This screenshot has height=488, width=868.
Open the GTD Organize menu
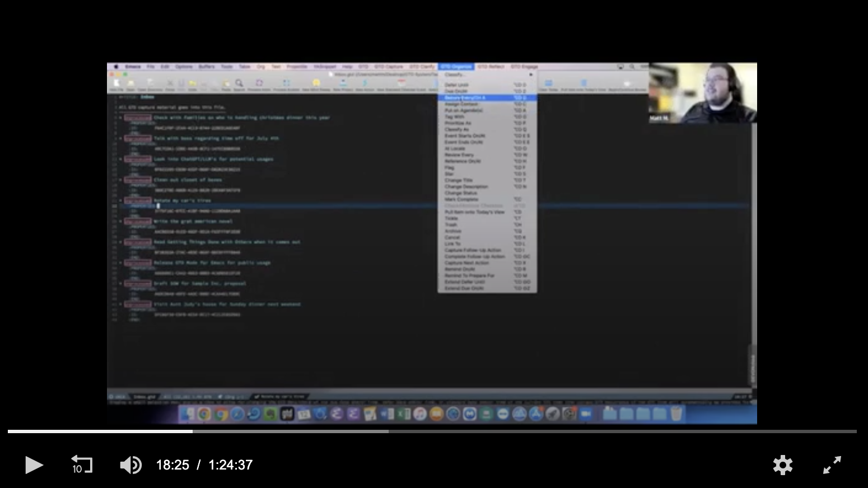(x=456, y=67)
